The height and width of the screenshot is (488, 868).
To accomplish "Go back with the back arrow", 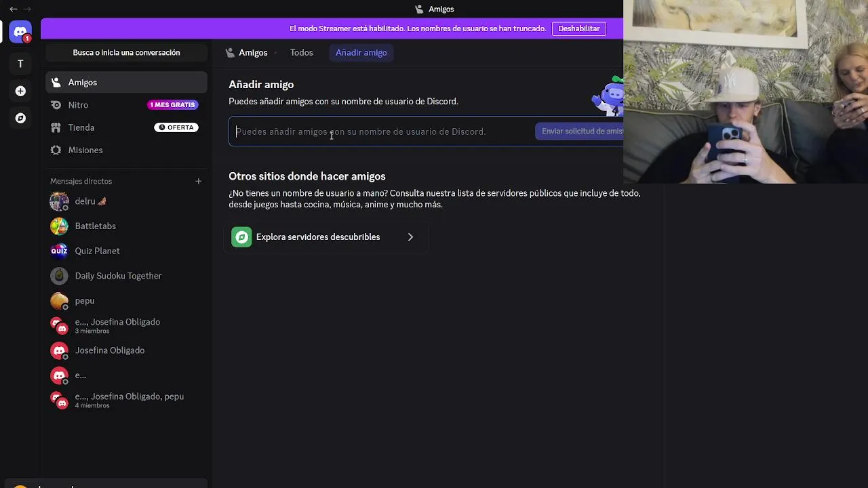I will [13, 9].
